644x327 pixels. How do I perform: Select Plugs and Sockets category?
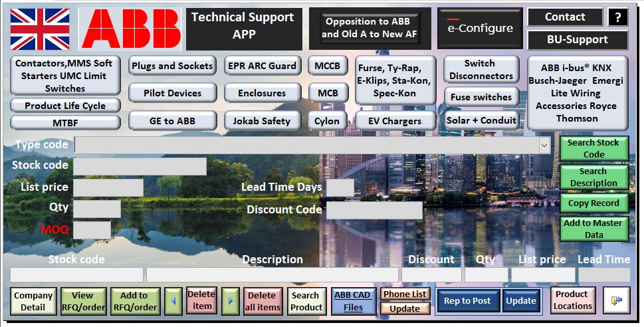172,66
